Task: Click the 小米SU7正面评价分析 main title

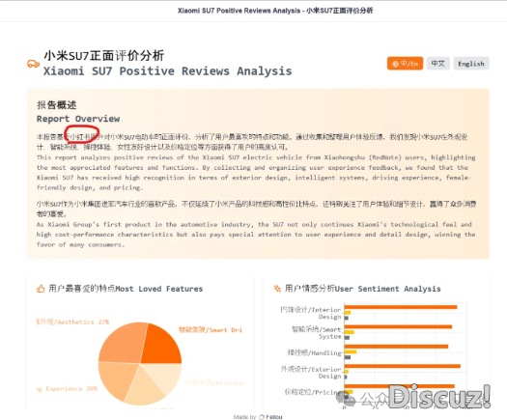Action: (x=104, y=56)
